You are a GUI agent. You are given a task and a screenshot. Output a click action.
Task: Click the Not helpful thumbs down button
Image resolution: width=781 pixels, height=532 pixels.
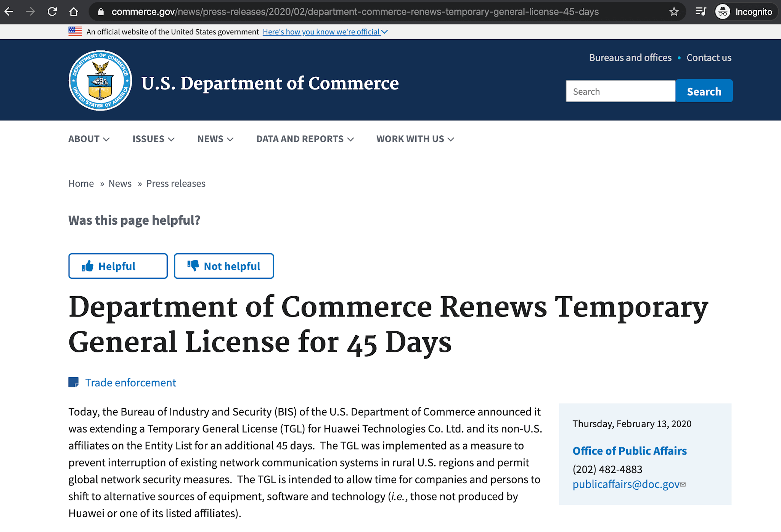[x=224, y=266]
